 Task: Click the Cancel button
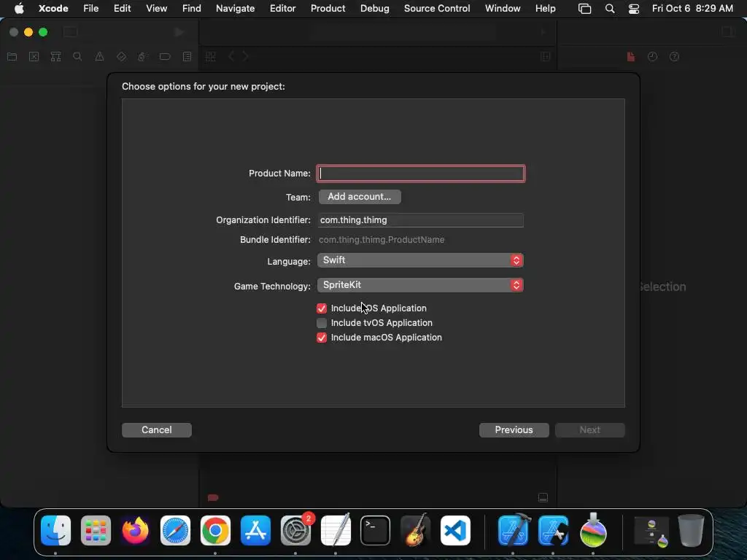(x=157, y=430)
